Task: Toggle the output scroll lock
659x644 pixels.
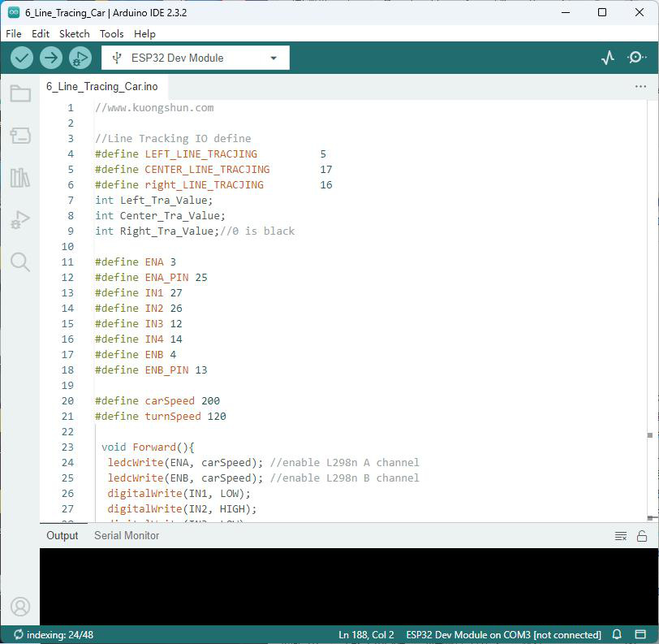Action: point(642,536)
